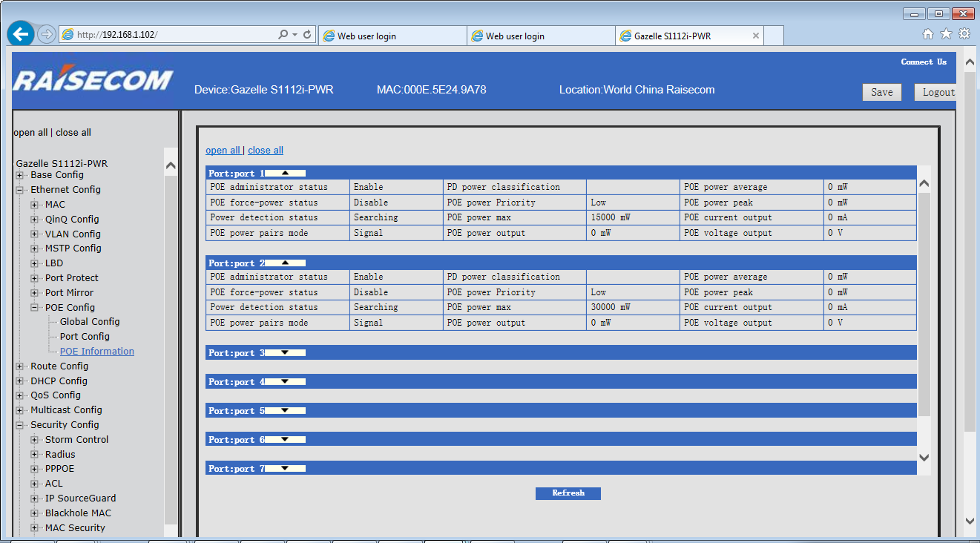Refresh the page using address bar reload icon

pos(308,35)
